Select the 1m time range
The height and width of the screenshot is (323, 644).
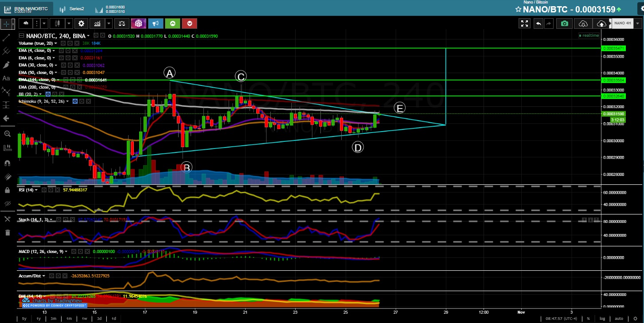point(69,319)
